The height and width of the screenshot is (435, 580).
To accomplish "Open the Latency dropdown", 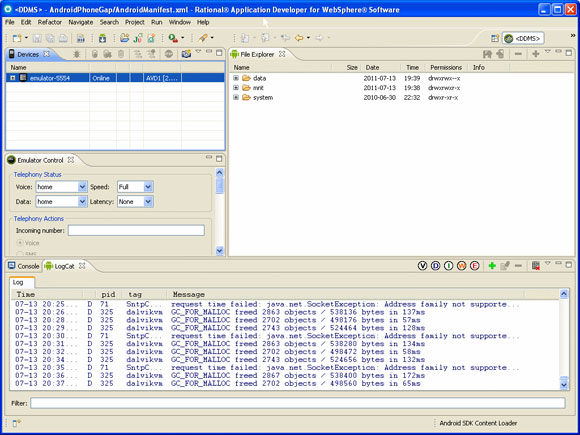I will point(148,202).
